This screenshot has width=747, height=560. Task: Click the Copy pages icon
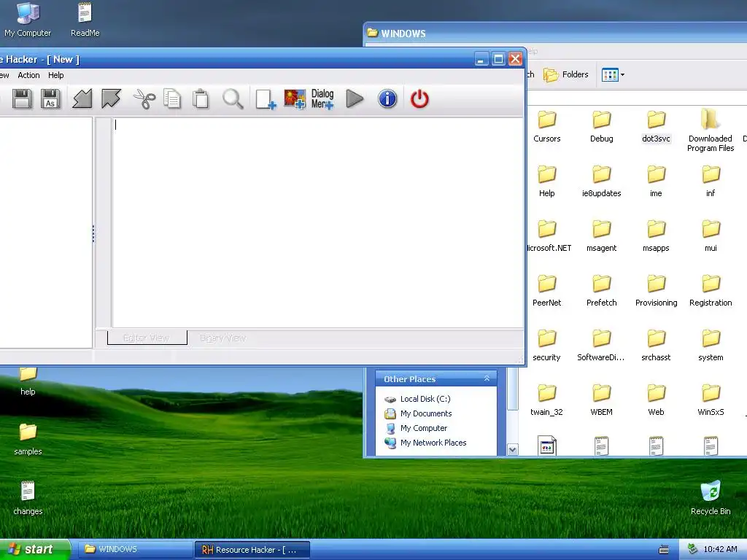tap(172, 99)
